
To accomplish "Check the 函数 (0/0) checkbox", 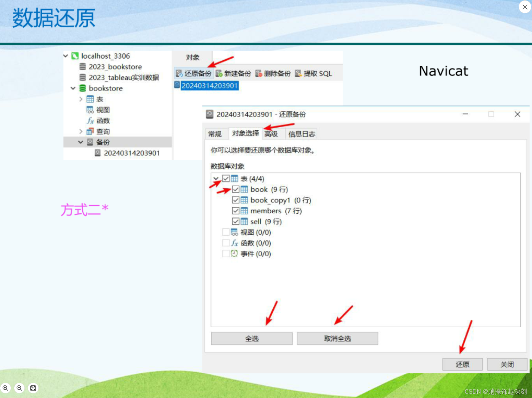I will (225, 243).
